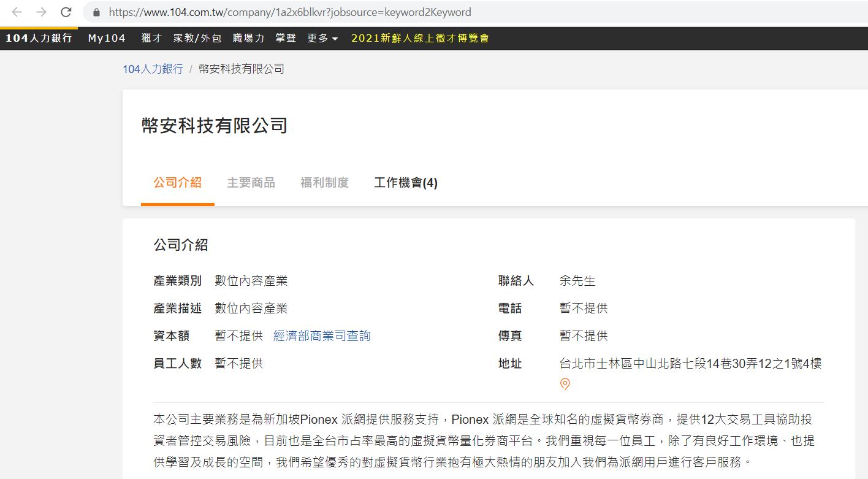Click the description paragraph starting 本公司主要業務
Screen dimensions: 868x479
tap(484, 440)
